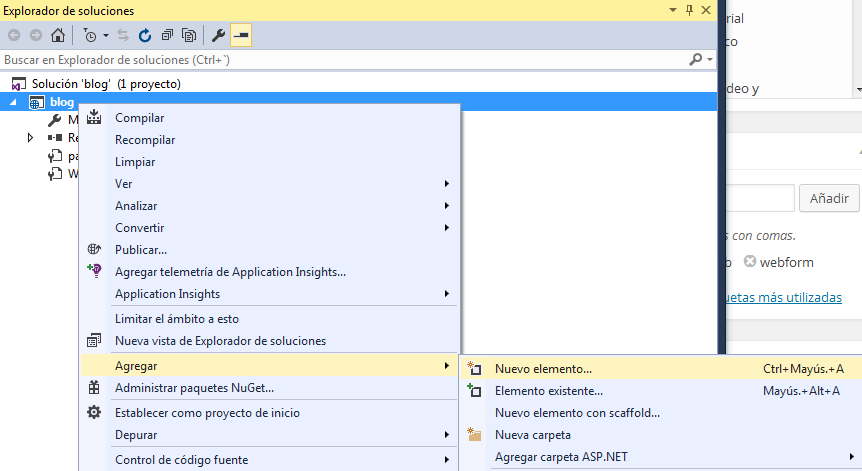Click the Home icon in Solution Explorer toolbar
Viewport: 862px width, 471px height.
(58, 35)
